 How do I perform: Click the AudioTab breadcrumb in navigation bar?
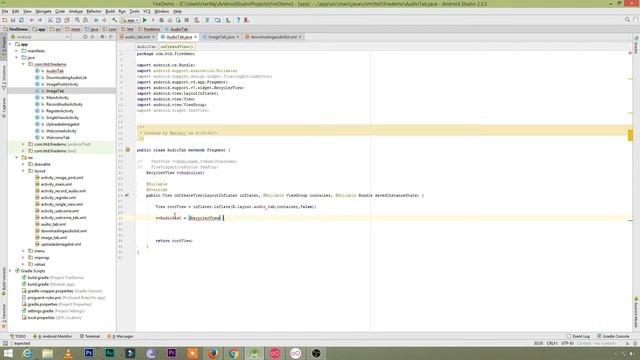click(177, 29)
